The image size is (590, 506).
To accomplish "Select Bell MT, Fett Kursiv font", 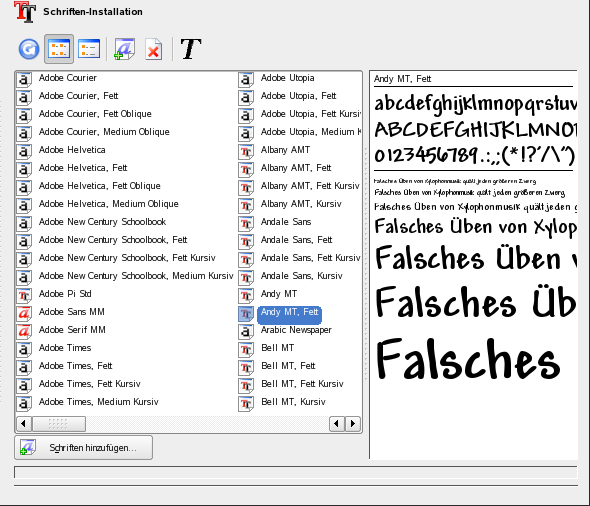I will tap(302, 384).
